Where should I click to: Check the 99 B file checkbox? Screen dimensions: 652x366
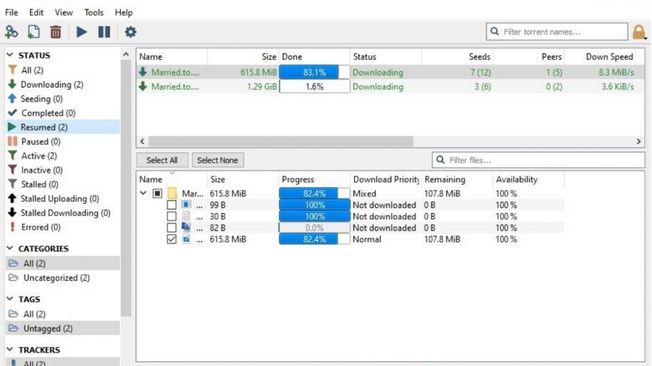pyautogui.click(x=171, y=205)
